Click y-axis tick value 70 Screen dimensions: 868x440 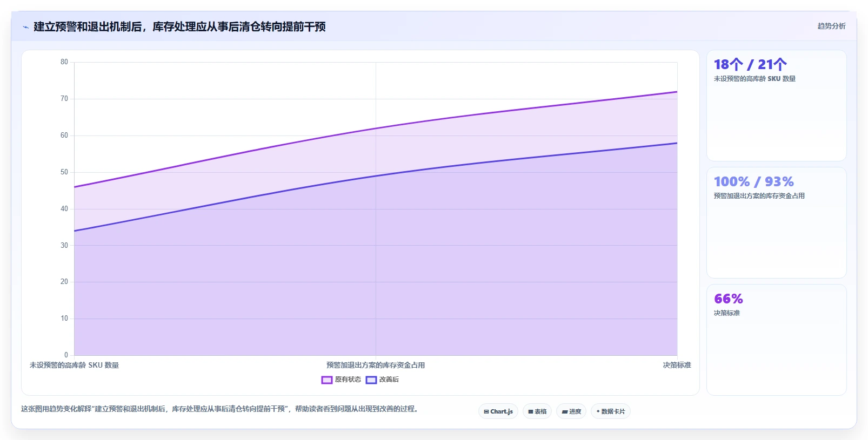(x=64, y=99)
